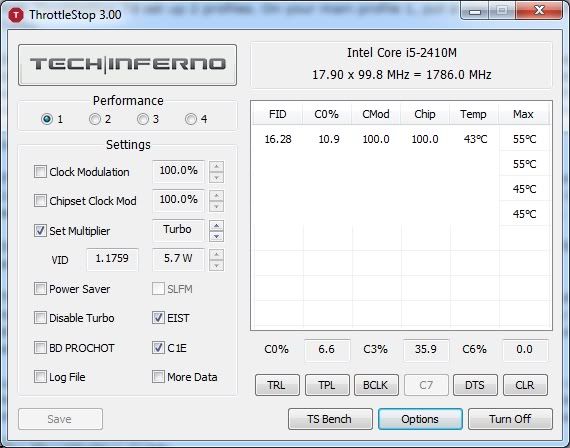
Task: Click the Intel Core i5-2410M label
Action: tap(402, 53)
